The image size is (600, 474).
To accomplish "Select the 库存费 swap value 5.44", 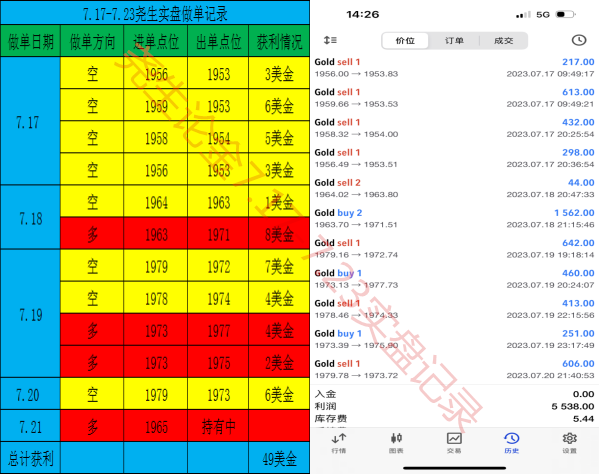I will tap(584, 419).
